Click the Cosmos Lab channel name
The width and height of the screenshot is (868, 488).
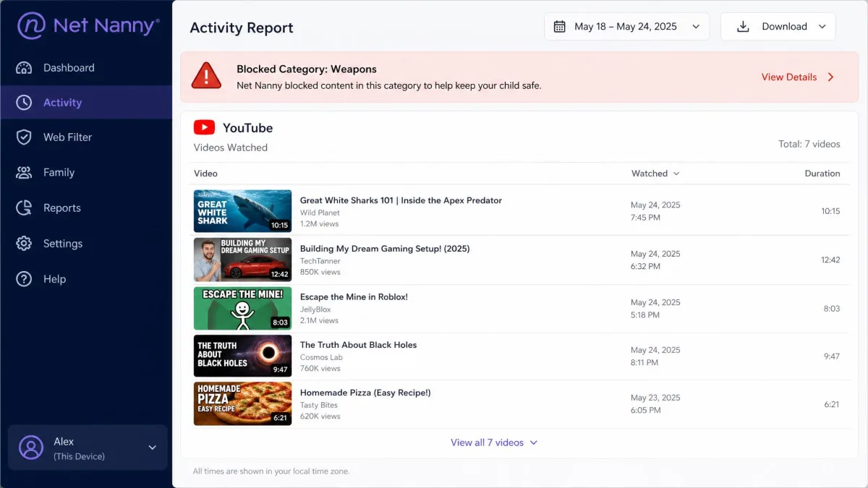pyautogui.click(x=321, y=357)
